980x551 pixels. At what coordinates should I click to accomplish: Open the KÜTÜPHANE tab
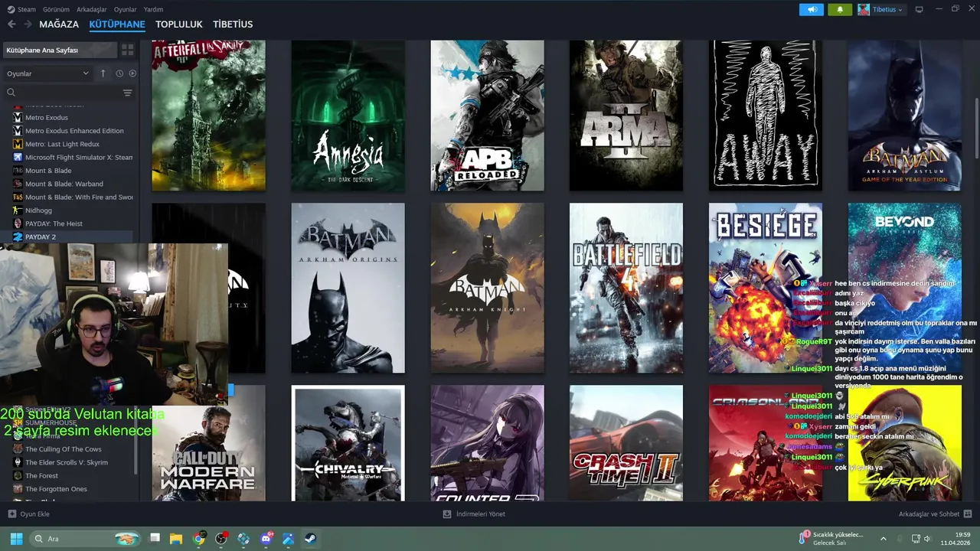pos(117,24)
